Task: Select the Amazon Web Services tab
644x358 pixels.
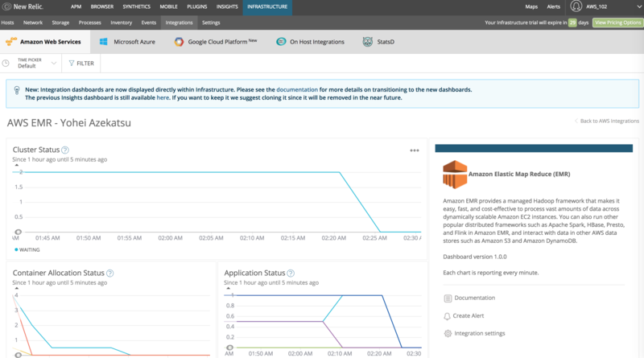Action: (45, 42)
